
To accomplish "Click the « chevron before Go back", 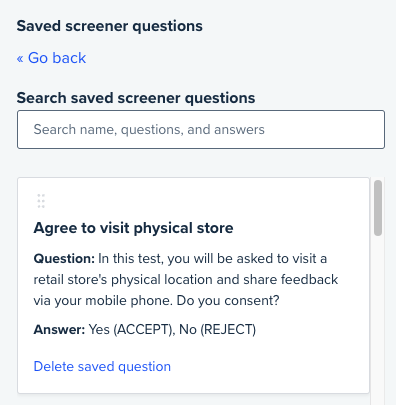I will tap(20, 58).
